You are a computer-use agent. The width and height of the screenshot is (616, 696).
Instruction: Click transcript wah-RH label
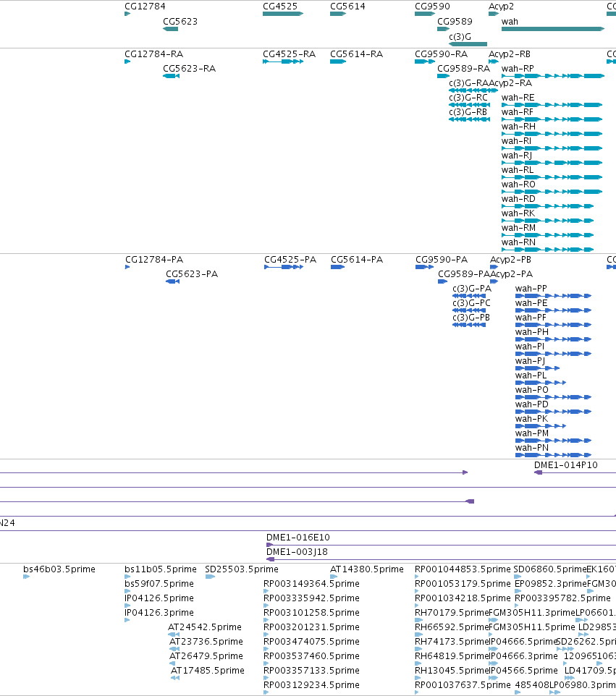point(518,127)
